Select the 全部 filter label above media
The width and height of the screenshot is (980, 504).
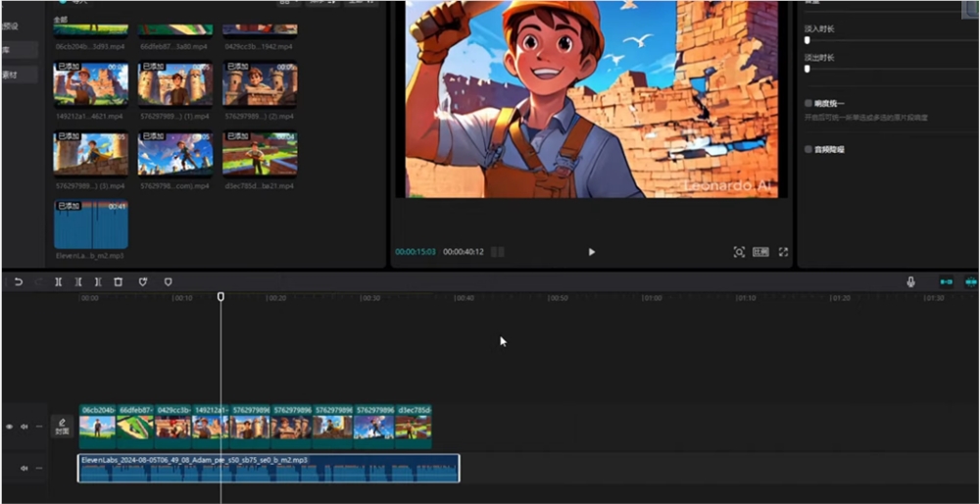point(61,20)
